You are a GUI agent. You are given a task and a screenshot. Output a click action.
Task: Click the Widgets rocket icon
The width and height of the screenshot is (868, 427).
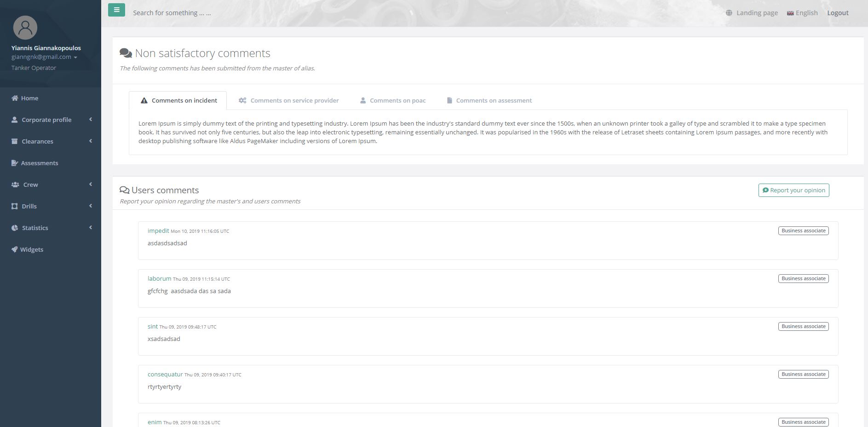tap(15, 249)
